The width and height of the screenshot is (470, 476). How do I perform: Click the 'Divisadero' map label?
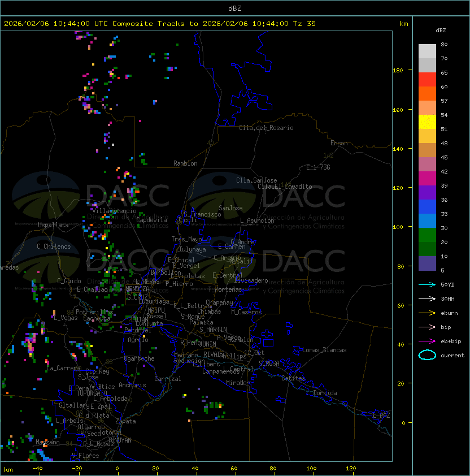pyautogui.click(x=251, y=280)
